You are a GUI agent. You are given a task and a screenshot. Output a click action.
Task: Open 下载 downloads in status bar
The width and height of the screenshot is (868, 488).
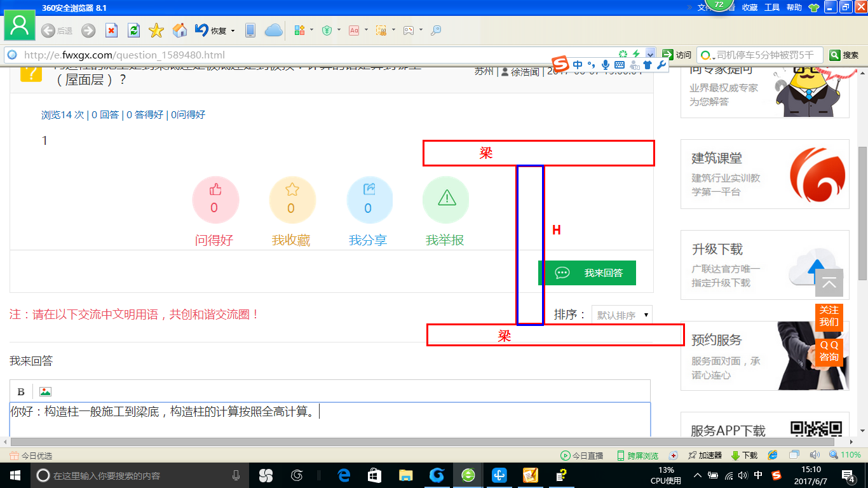pyautogui.click(x=744, y=456)
